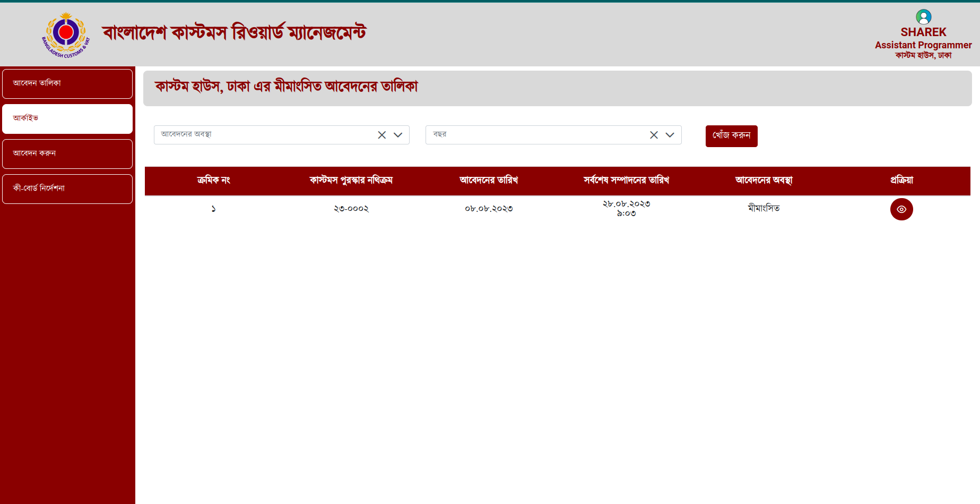980x504 pixels.
Task: Click the Assistant Programmer designation text
Action: tap(923, 45)
